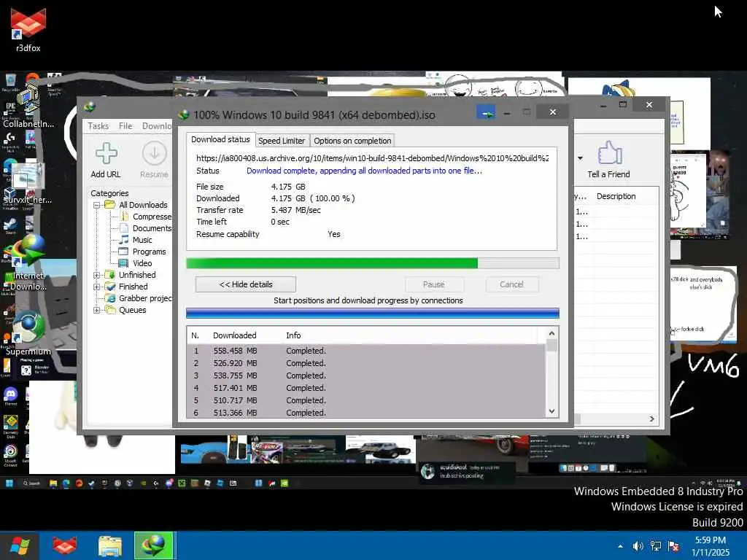
Task: Open the toolbar overflow dropdown arrow
Action: [580, 158]
